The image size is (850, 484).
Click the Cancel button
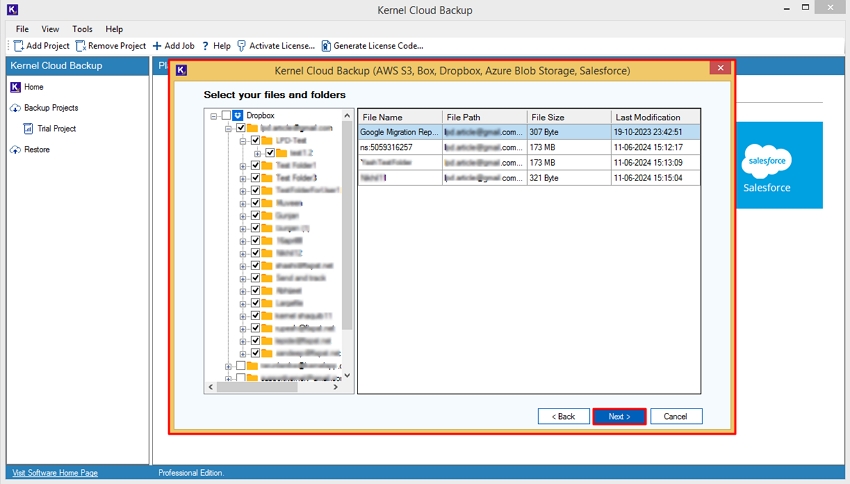[676, 416]
